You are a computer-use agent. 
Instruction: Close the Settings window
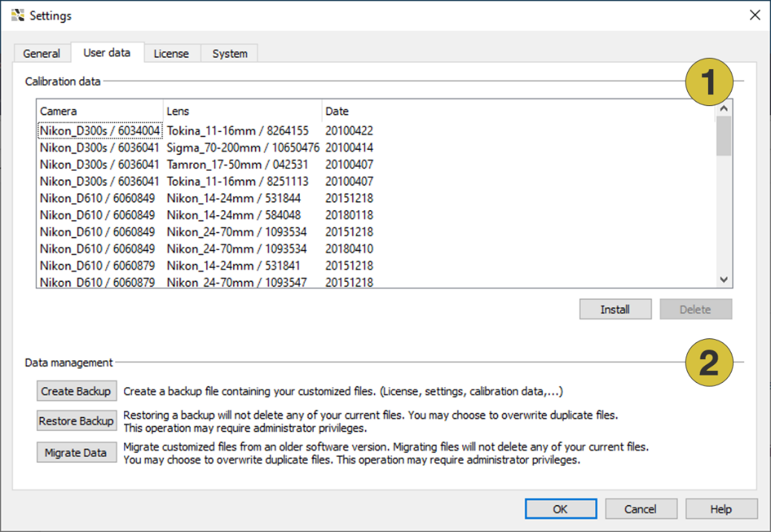tap(755, 16)
